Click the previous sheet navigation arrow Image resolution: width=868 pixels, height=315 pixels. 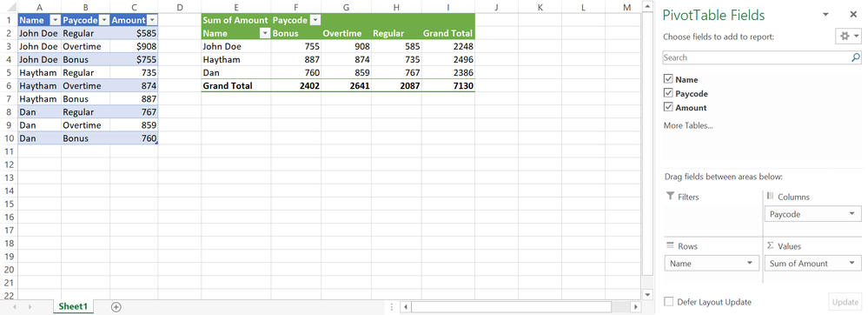[x=15, y=306]
